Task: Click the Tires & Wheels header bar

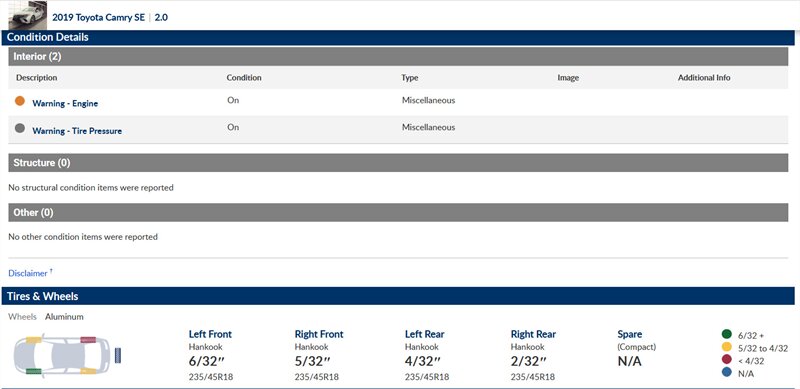Action: pyautogui.click(x=398, y=296)
